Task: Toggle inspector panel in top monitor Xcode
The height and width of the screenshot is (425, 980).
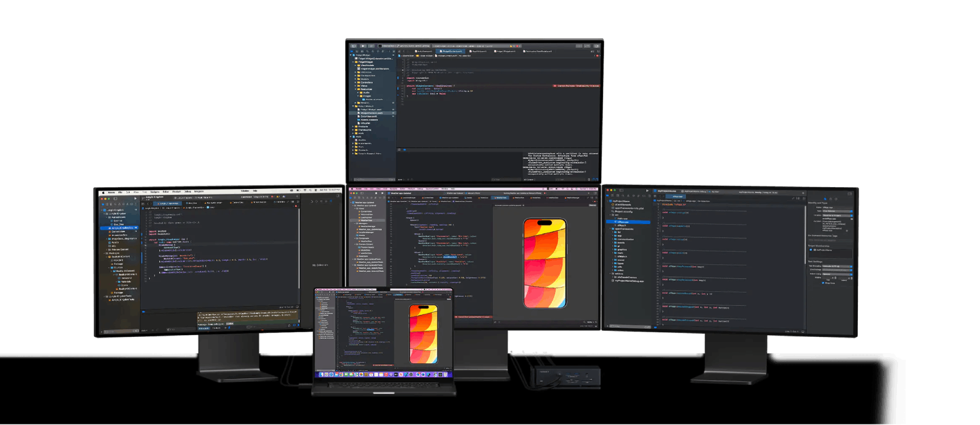Action: click(596, 46)
